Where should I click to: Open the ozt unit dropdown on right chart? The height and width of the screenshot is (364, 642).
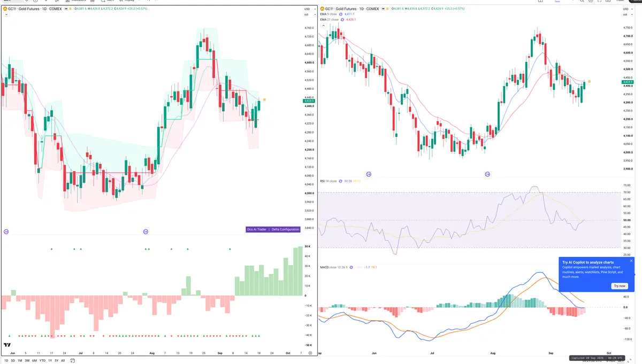628,14
